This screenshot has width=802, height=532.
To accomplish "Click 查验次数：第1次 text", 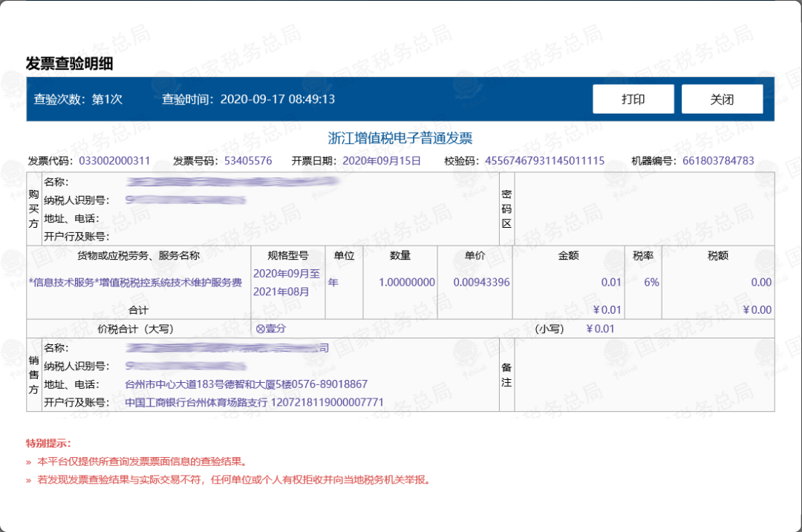I will point(78,99).
